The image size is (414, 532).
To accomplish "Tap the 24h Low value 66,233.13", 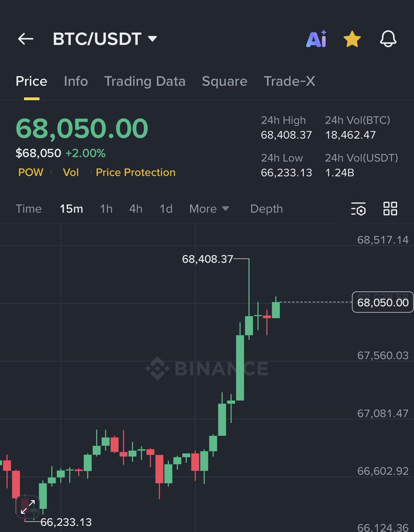I will point(287,173).
